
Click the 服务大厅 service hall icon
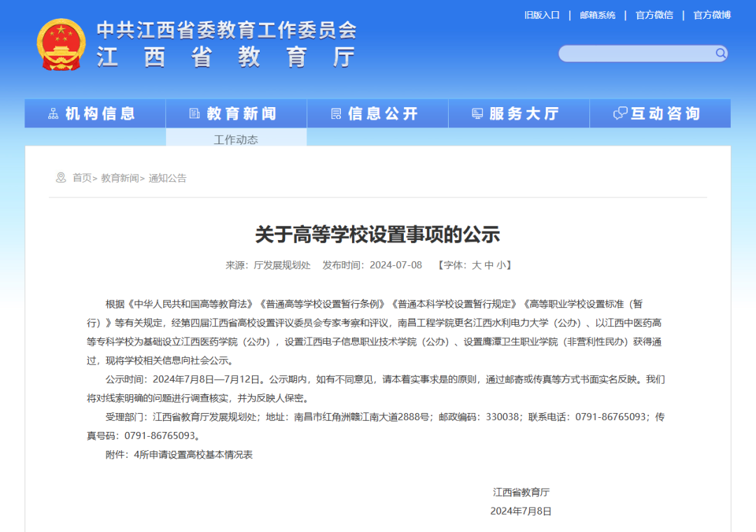coord(478,113)
